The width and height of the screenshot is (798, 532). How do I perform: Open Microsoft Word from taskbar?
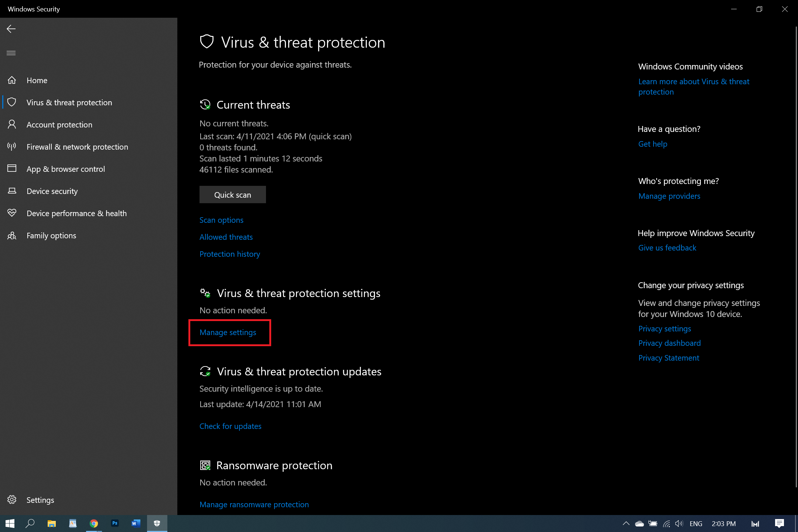tap(136, 524)
